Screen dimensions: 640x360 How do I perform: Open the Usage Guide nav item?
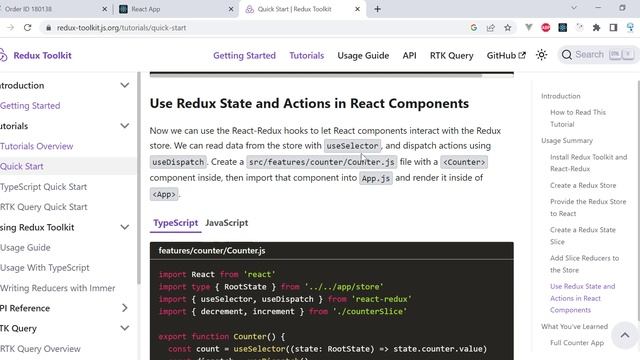(363, 56)
